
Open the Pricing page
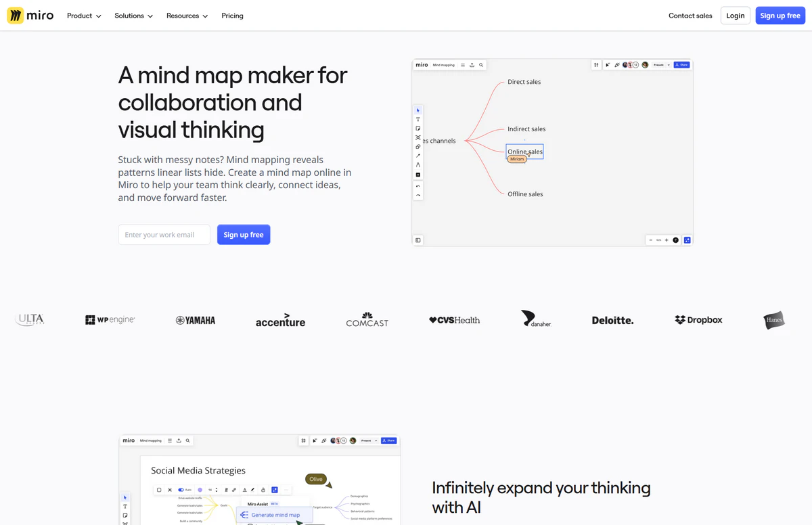(x=232, y=16)
